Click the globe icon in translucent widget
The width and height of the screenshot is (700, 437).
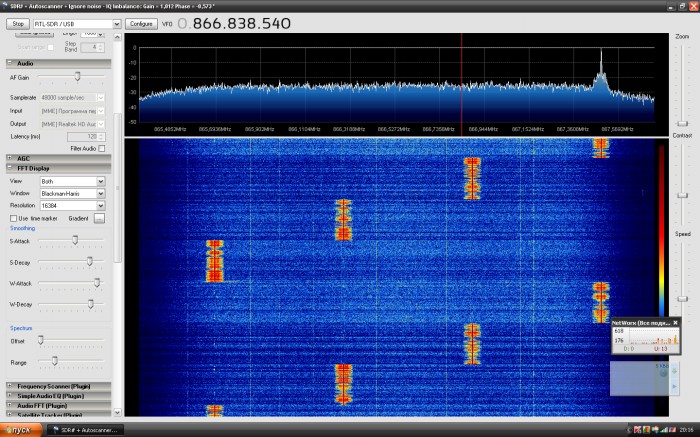pos(663,373)
